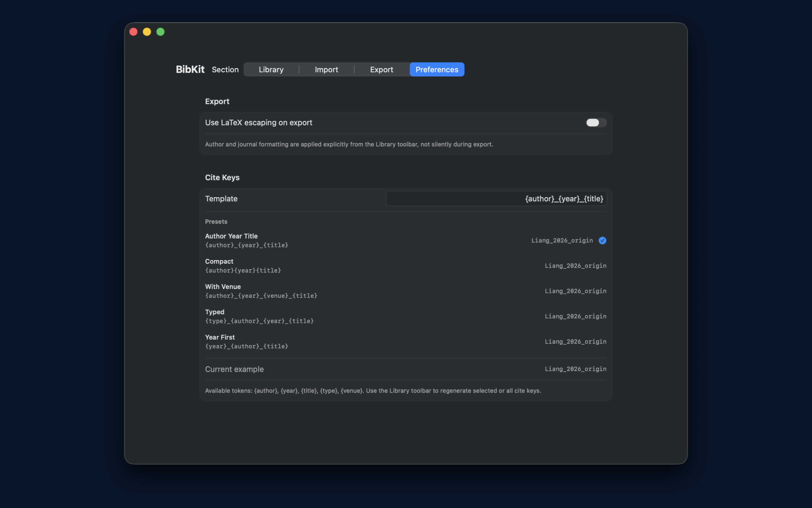This screenshot has width=812, height=508.
Task: Click the Available tokens help text
Action: point(373,391)
